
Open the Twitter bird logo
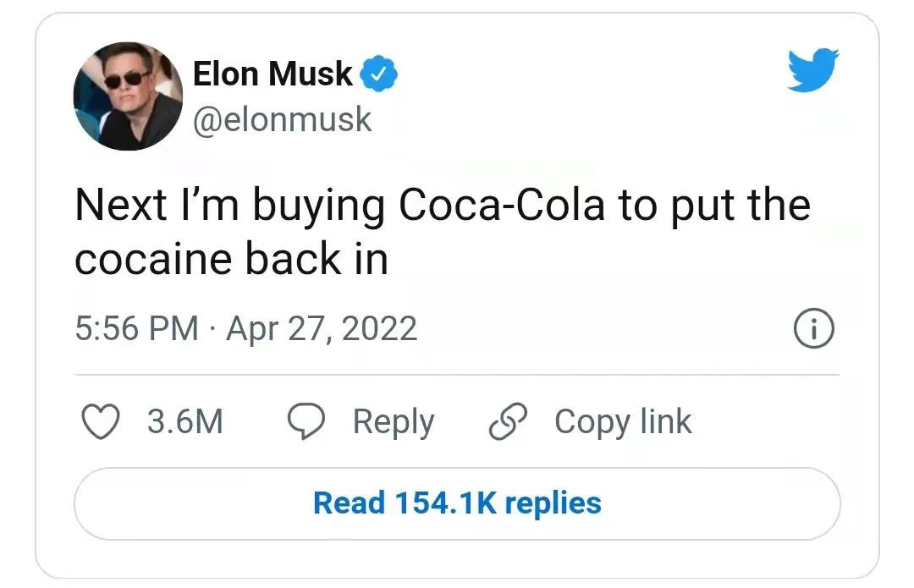click(813, 70)
